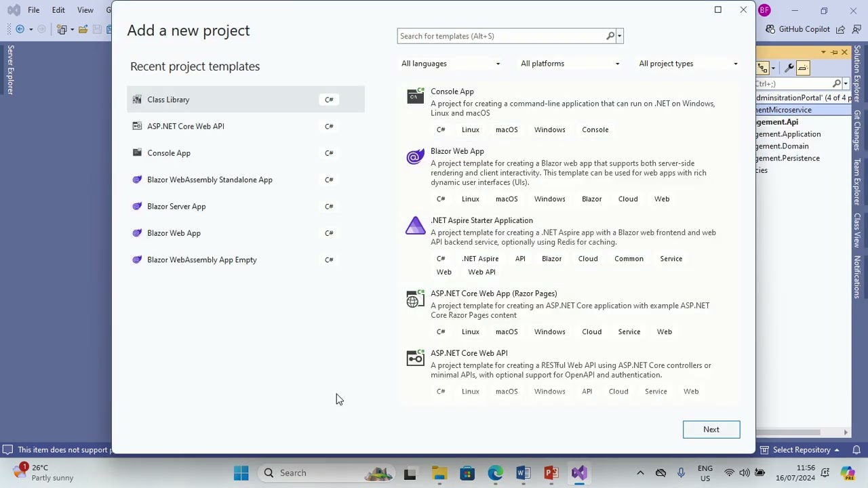Click the BF user account avatar
This screenshot has width=868, height=488.
pyautogui.click(x=764, y=10)
